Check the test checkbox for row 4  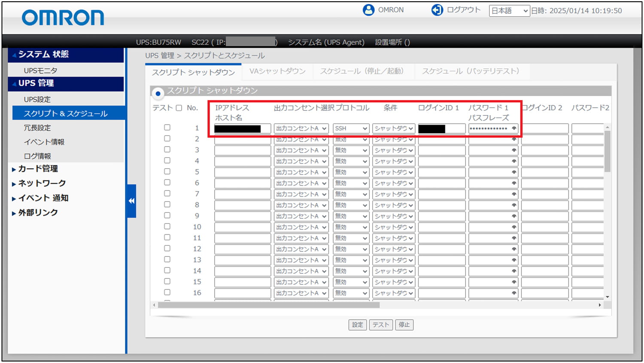pos(167,160)
